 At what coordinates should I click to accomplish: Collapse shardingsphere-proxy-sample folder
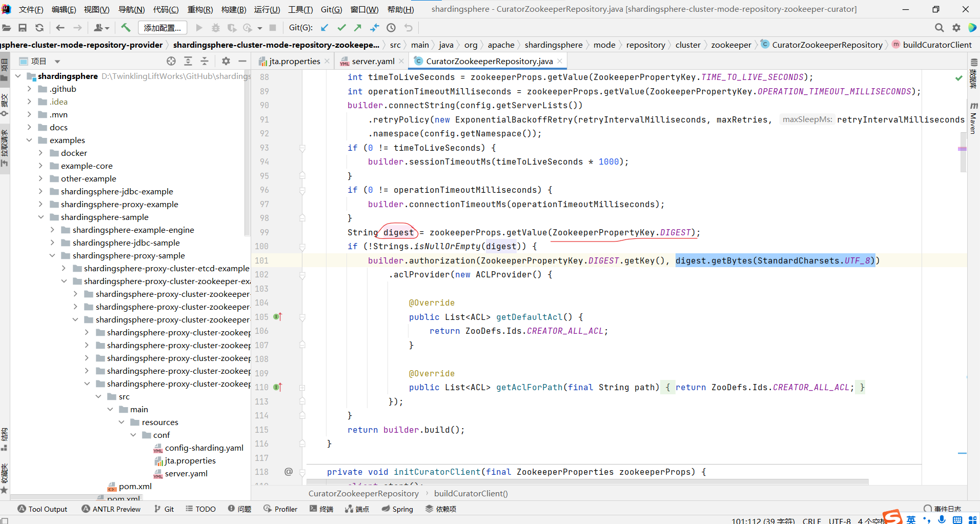click(52, 255)
